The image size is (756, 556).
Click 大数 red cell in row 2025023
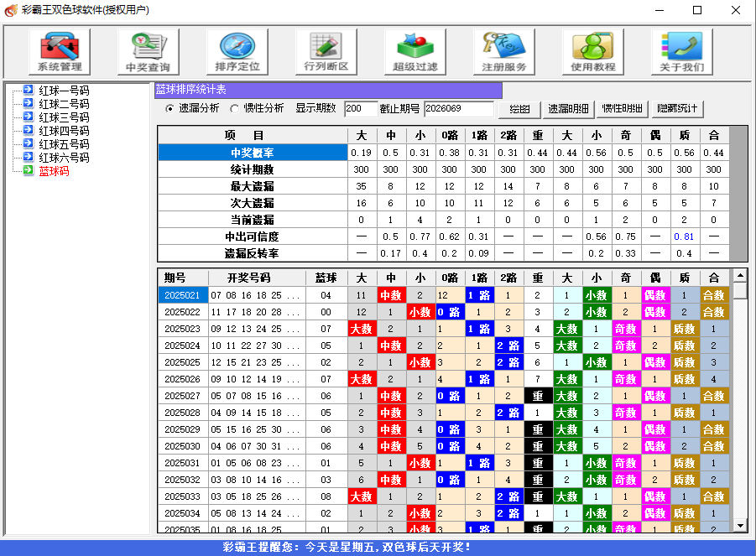pos(362,329)
